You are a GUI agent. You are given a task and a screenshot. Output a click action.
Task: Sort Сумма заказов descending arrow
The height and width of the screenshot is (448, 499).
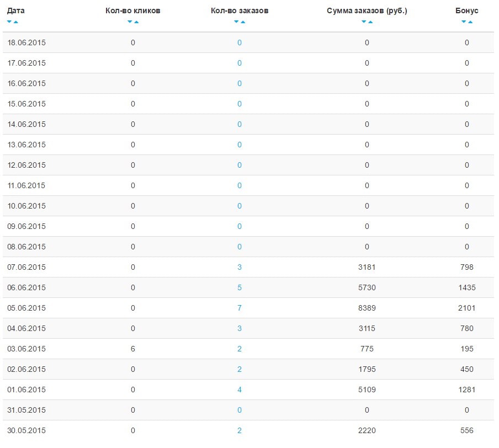point(364,22)
